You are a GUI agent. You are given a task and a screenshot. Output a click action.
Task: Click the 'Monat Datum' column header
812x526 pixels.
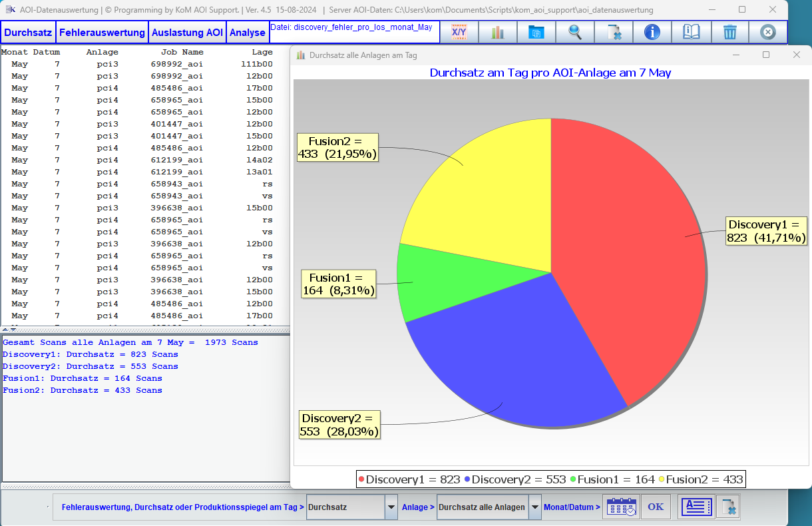(x=31, y=52)
